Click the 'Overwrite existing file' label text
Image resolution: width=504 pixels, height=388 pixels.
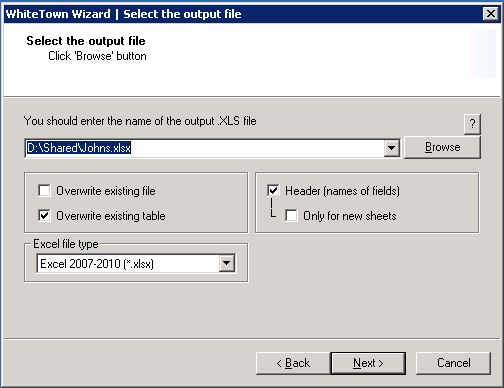coord(106,191)
